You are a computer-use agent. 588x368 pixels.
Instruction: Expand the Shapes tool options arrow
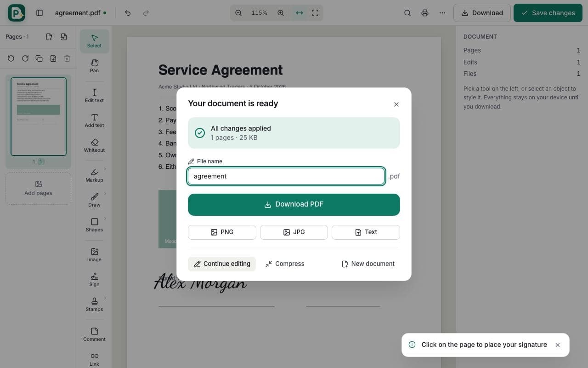pyautogui.click(x=105, y=218)
